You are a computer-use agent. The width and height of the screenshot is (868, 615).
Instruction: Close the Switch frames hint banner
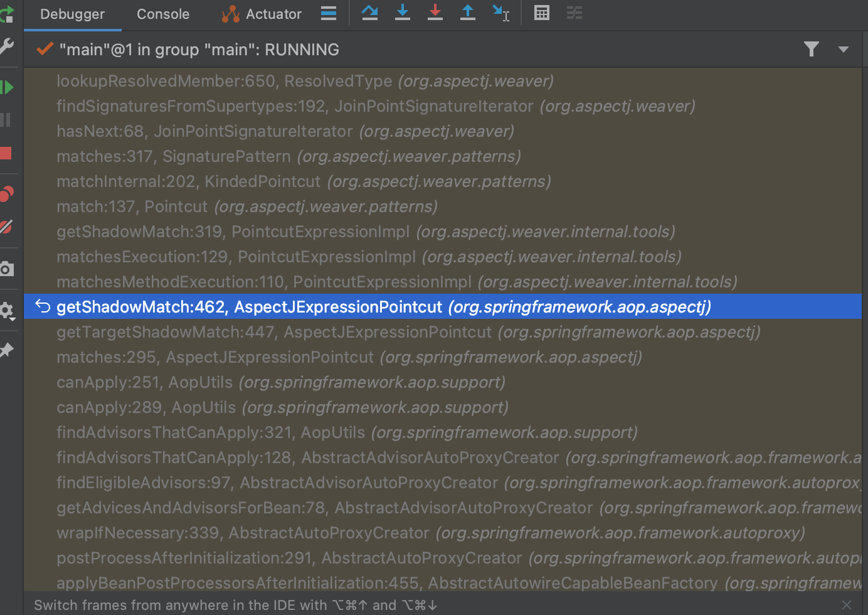pyautogui.click(x=847, y=605)
